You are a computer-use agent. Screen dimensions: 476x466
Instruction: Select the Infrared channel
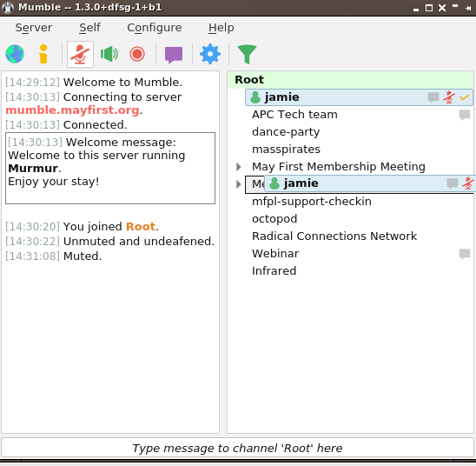[274, 270]
